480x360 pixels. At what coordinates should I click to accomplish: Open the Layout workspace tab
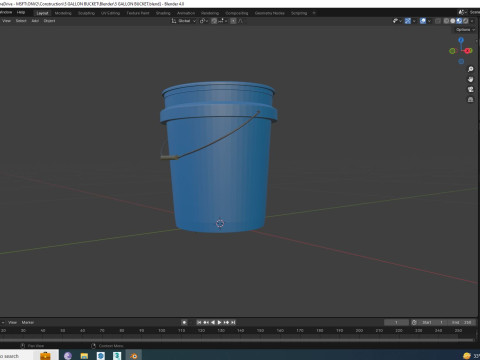pyautogui.click(x=42, y=13)
